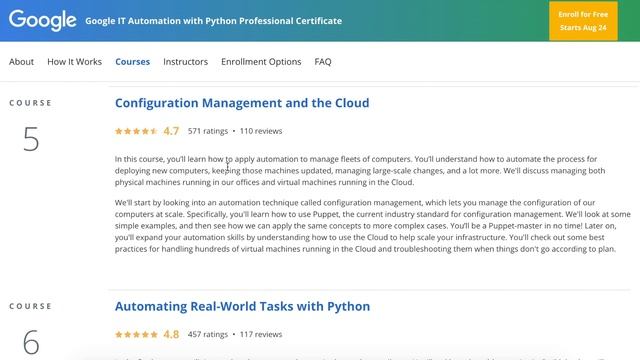Click the star rating for course 5
Image resolution: width=640 pixels, height=360 pixels.
[136, 131]
